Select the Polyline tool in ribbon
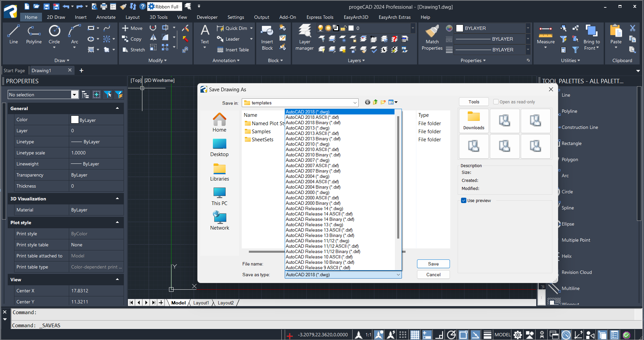644x340 pixels. [34, 34]
